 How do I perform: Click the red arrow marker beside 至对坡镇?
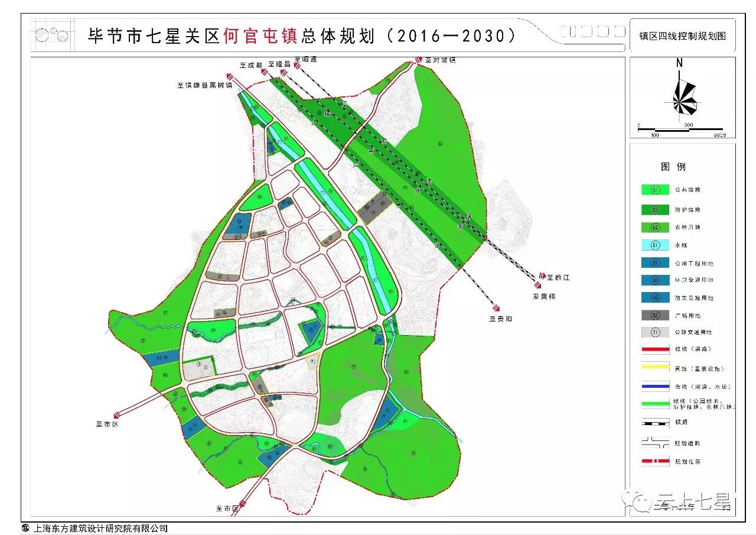coord(419,60)
